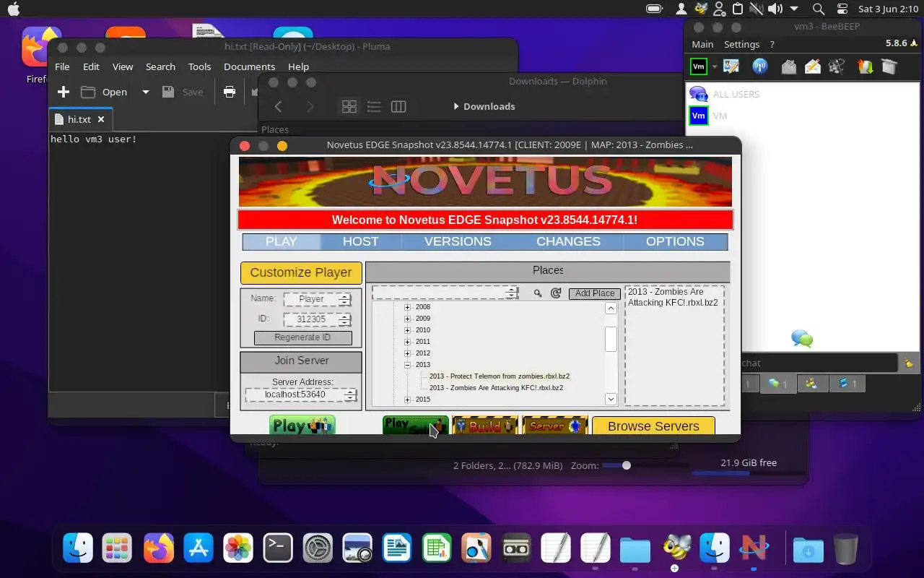924x578 pixels.
Task: Click BeeBEEP trash bin toolbar icon
Action: point(889,67)
